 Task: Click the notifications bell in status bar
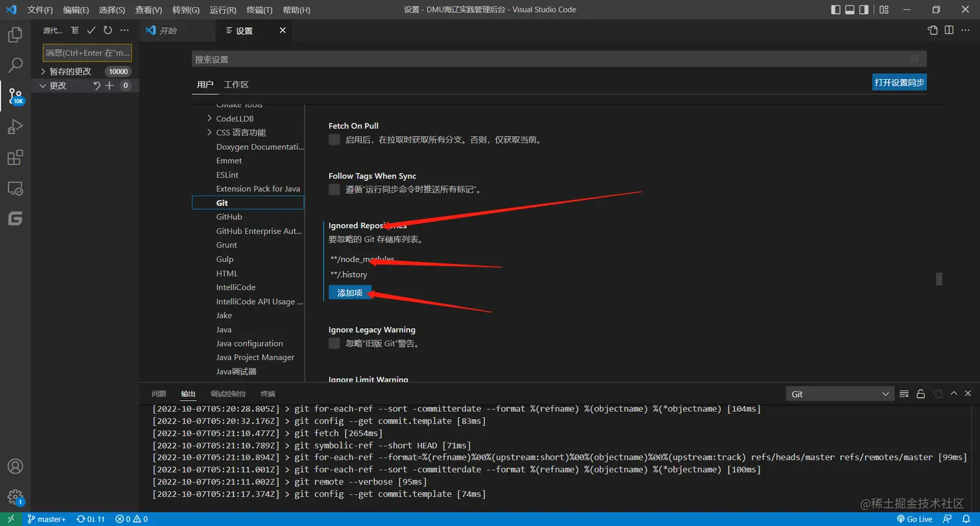click(x=965, y=519)
